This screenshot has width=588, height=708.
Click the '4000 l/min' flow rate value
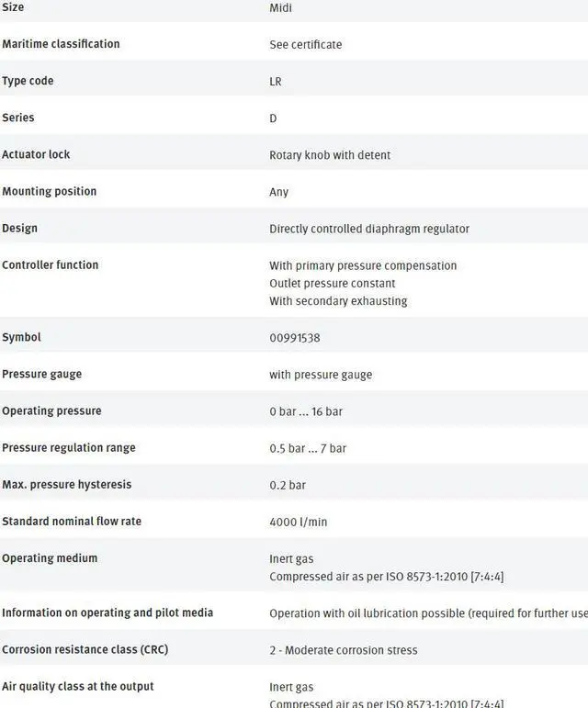[299, 522]
